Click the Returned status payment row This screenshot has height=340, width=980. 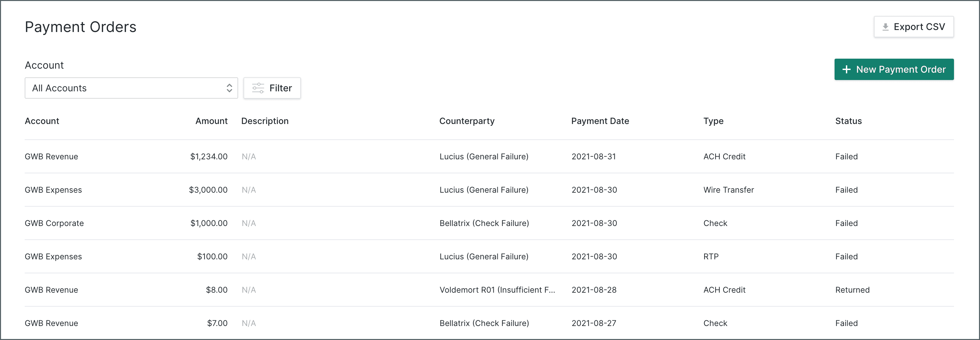(x=852, y=290)
